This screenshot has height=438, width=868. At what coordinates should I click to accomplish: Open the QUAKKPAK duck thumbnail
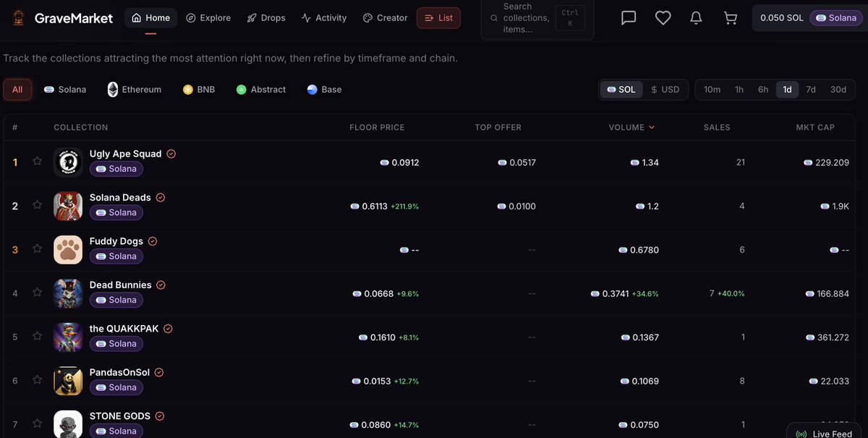[68, 337]
